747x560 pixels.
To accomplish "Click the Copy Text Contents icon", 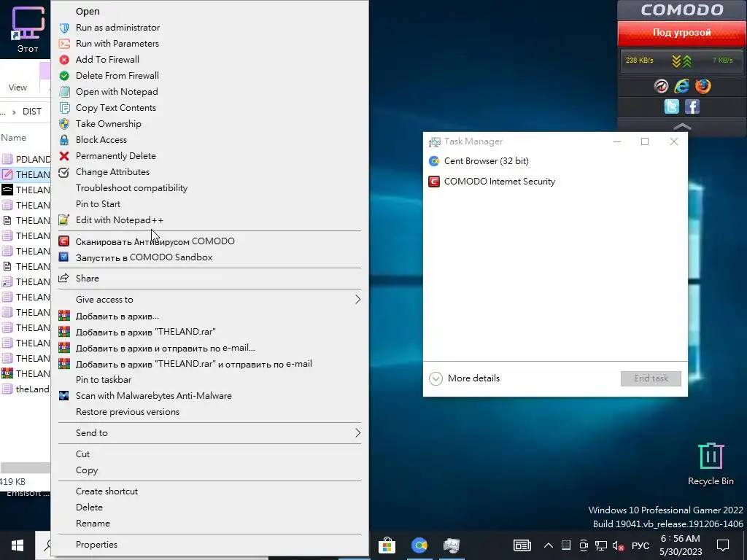I will (64, 108).
